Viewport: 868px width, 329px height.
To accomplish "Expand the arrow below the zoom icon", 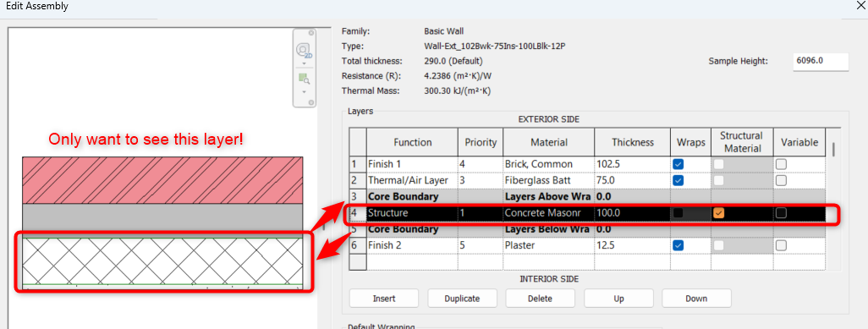I will (x=304, y=91).
